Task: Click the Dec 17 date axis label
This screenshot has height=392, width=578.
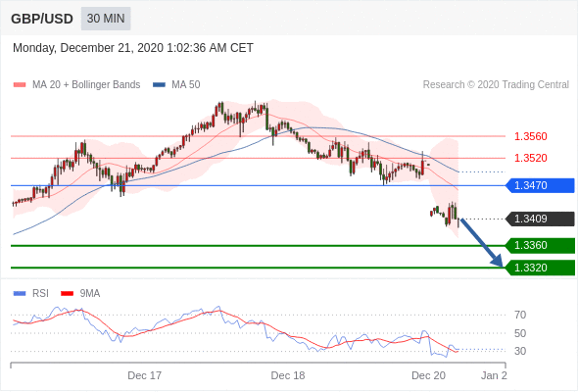Action: [x=145, y=375]
